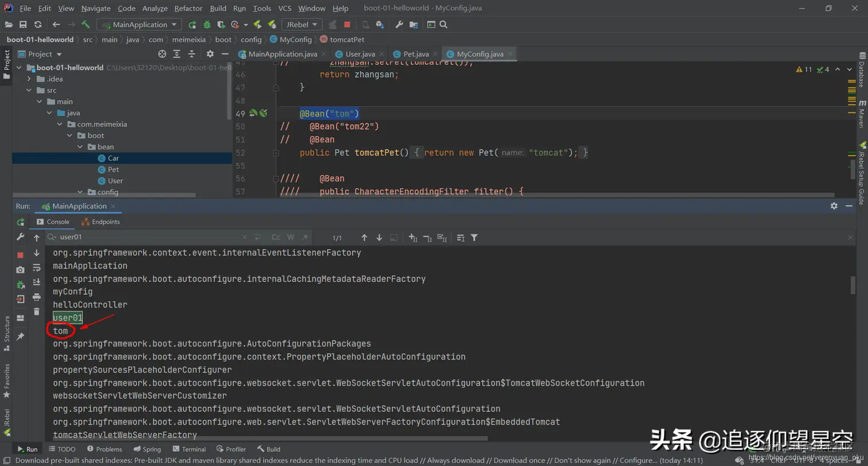The width and height of the screenshot is (868, 466).
Task: Open MainApplication run configuration dropdown
Action: 139,25
